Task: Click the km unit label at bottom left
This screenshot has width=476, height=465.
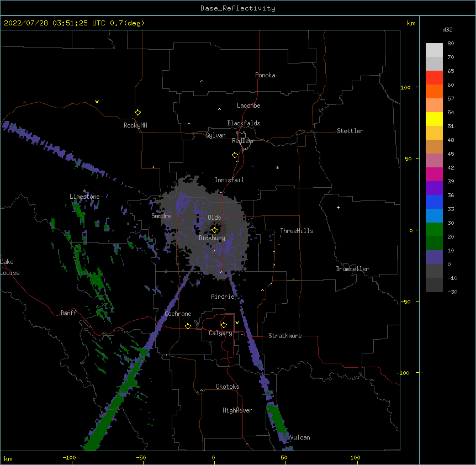Action: click(x=8, y=458)
